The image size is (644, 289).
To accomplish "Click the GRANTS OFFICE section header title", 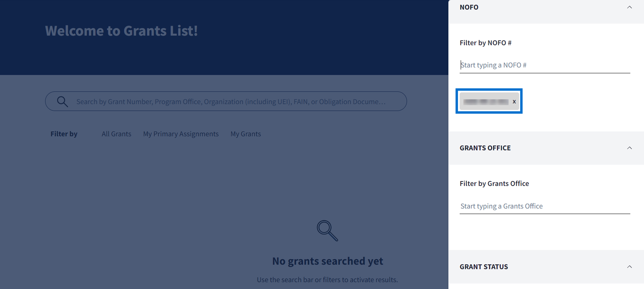I will pos(485,148).
